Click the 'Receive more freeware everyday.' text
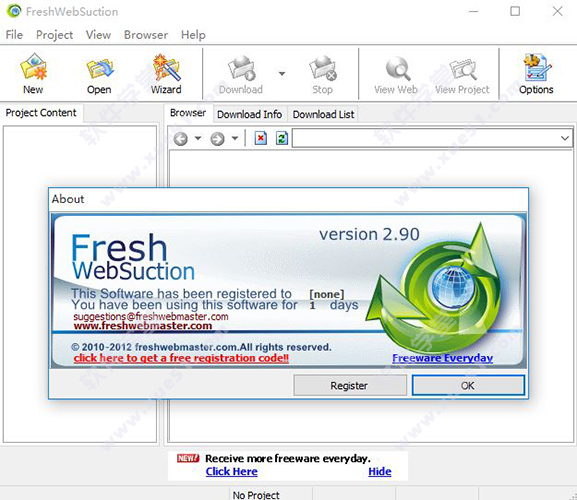This screenshot has height=500, width=577. (288, 458)
